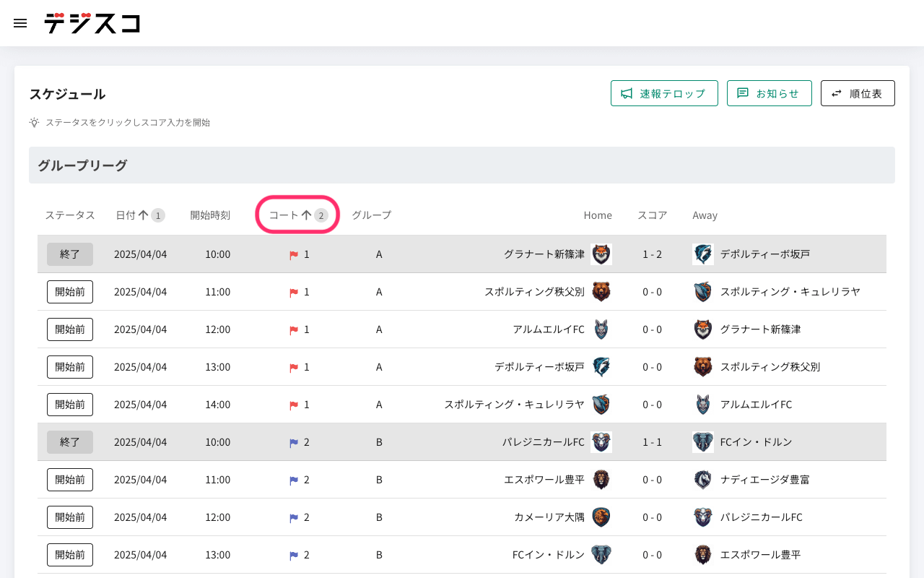The height and width of the screenshot is (578, 924).
Task: Click 終了 status of パレジニカールFC match
Action: 70,442
